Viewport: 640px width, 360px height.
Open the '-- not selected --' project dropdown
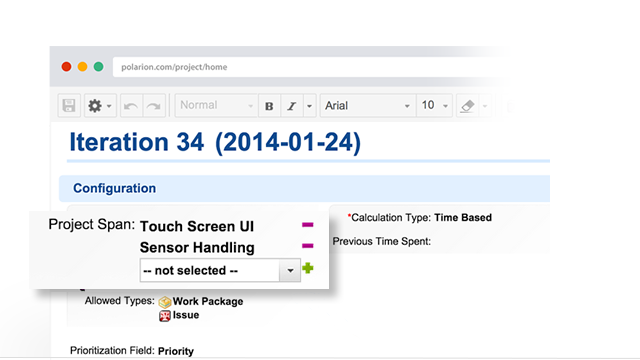click(220, 270)
